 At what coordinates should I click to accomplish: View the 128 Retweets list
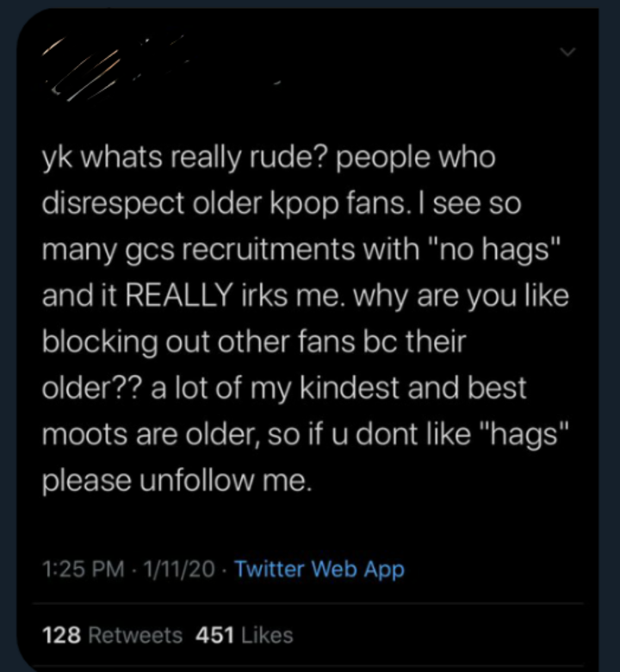112,635
